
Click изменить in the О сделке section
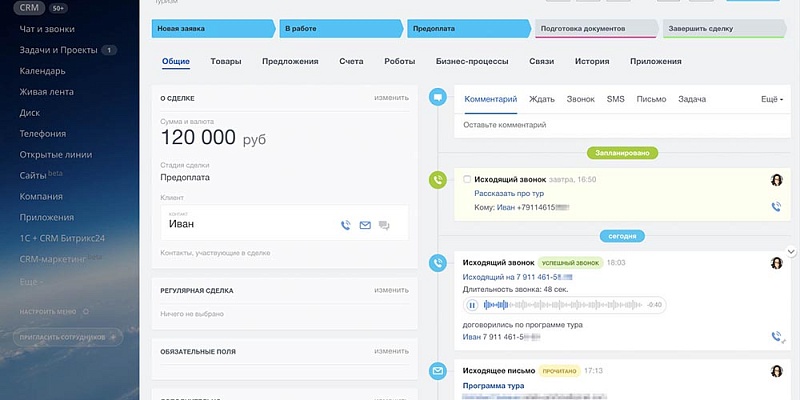[x=391, y=98]
